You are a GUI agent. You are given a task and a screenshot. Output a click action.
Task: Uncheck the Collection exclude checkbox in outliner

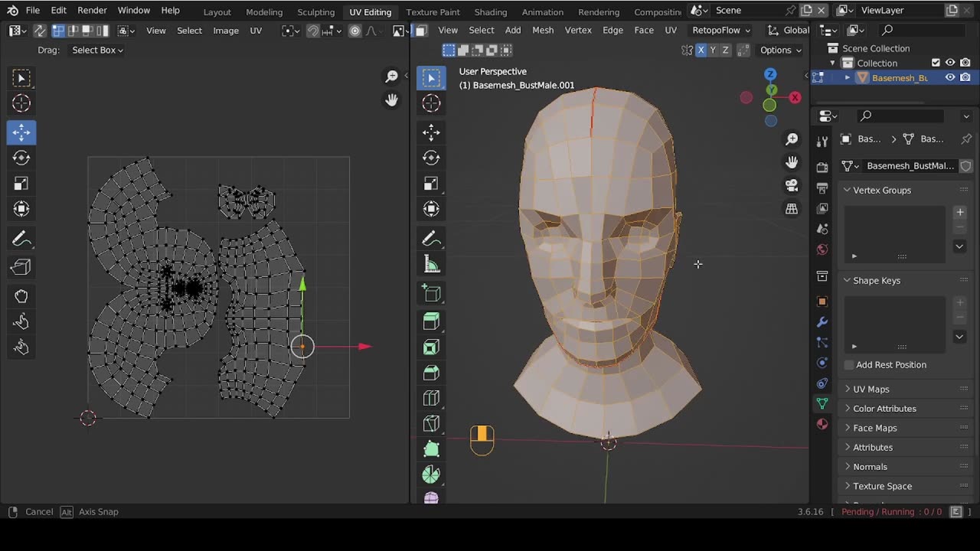pyautogui.click(x=936, y=63)
